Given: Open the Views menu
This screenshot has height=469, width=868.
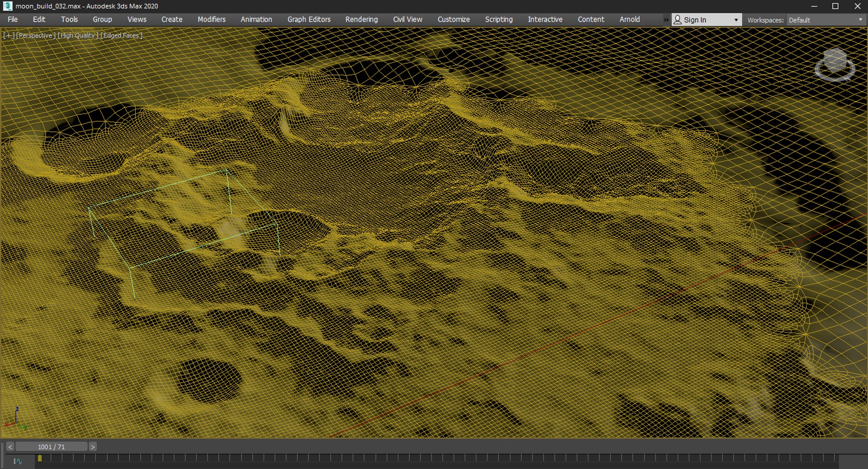Looking at the screenshot, I should (x=137, y=19).
